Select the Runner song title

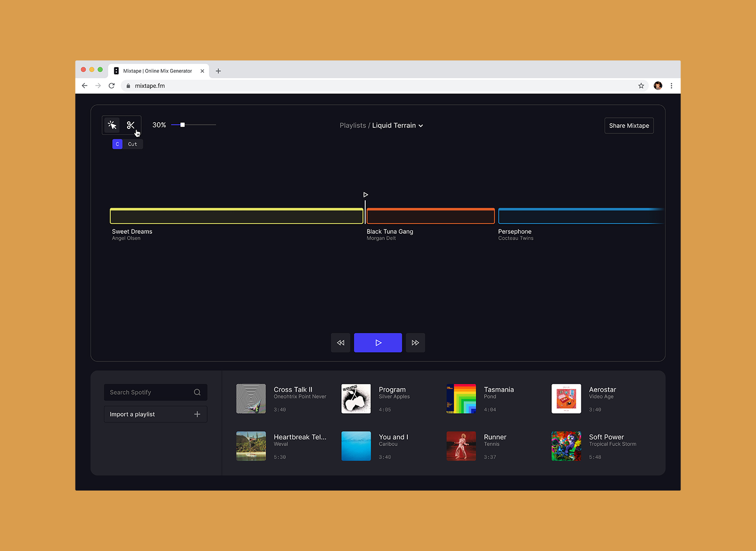[495, 437]
